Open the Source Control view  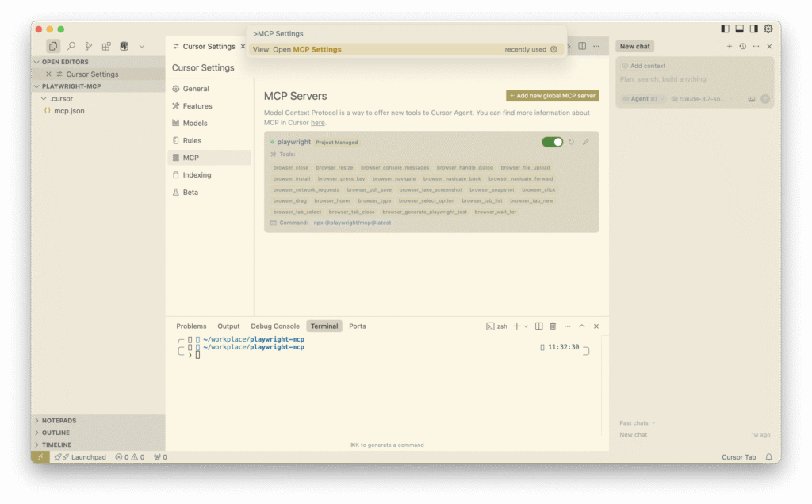coord(89,47)
